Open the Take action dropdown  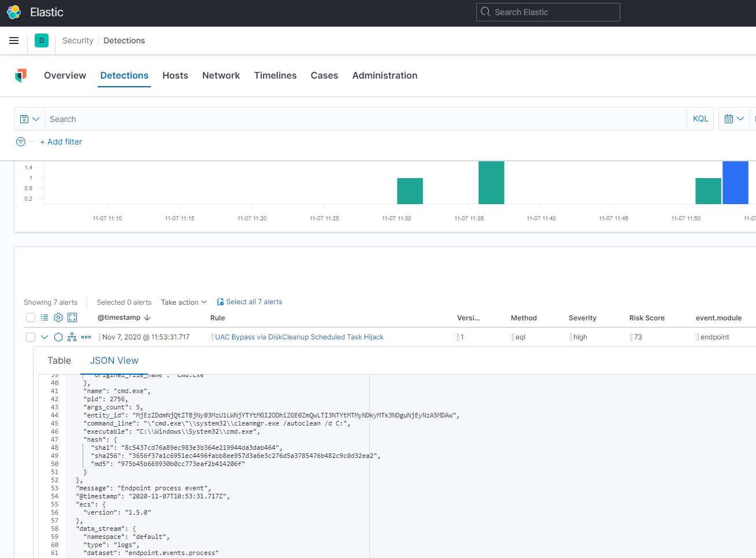pos(183,302)
